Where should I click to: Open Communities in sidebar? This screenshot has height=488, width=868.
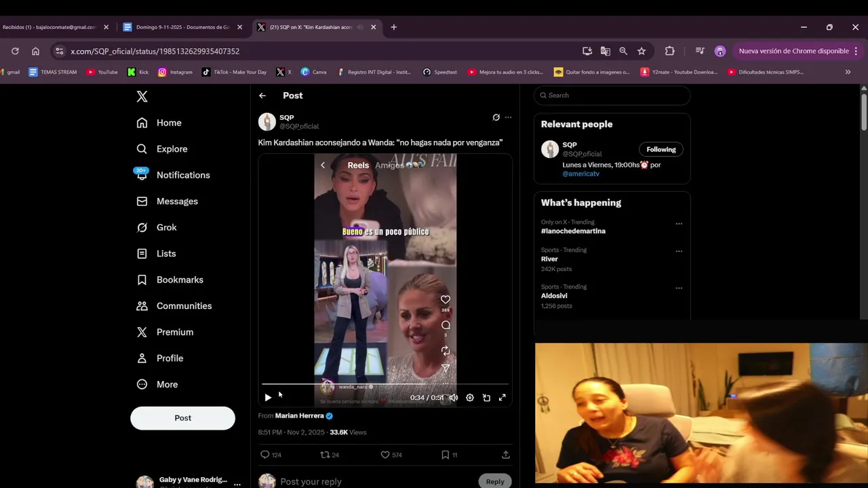click(174, 306)
